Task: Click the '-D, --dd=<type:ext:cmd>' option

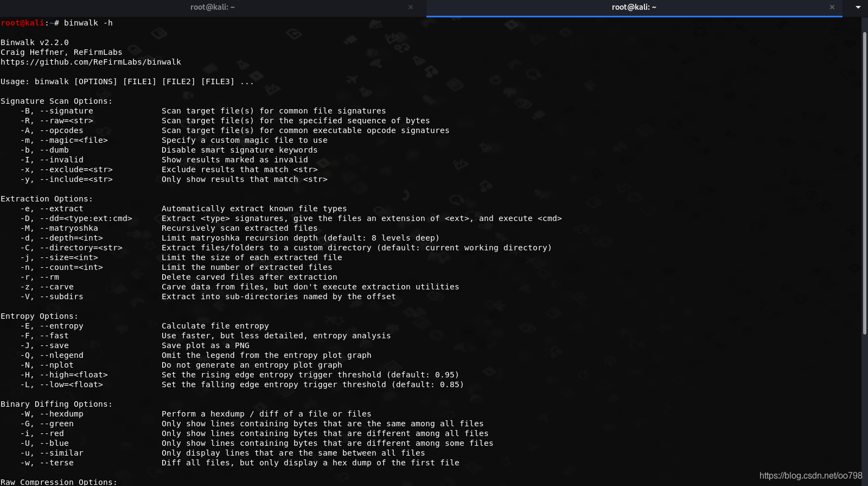Action: (x=76, y=218)
